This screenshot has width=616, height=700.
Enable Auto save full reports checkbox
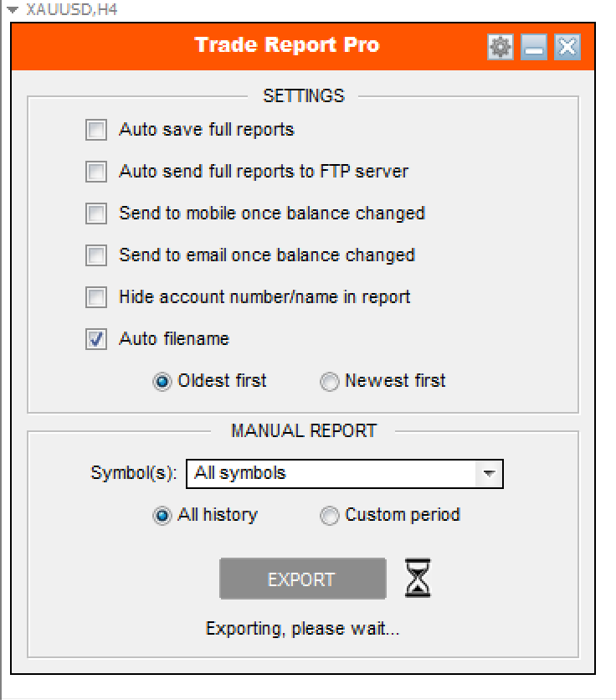pos(97,130)
